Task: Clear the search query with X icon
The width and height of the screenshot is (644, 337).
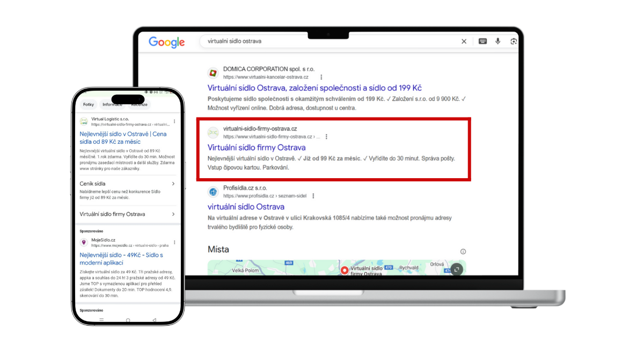Action: pyautogui.click(x=464, y=41)
